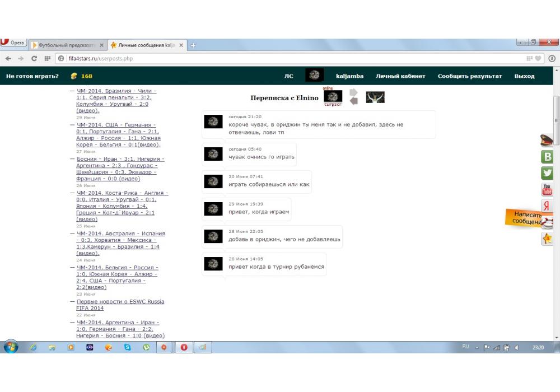Click the star badge sidebar icon

click(547, 239)
